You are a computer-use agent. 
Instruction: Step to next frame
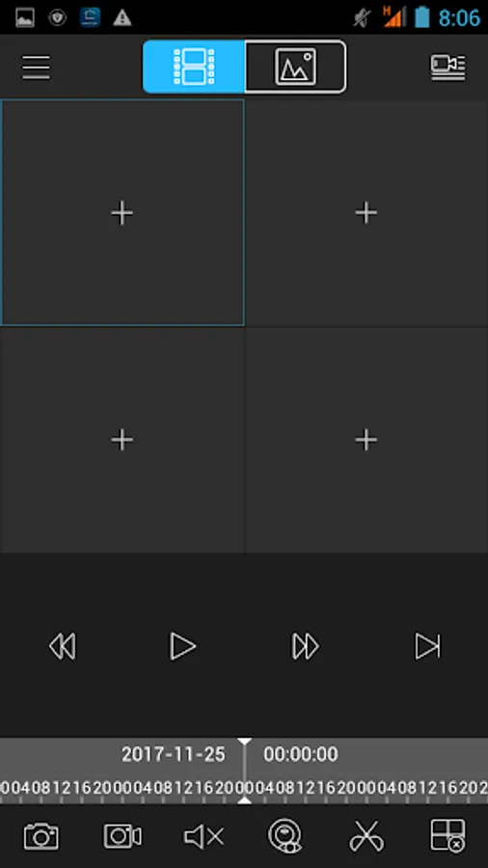pos(427,646)
